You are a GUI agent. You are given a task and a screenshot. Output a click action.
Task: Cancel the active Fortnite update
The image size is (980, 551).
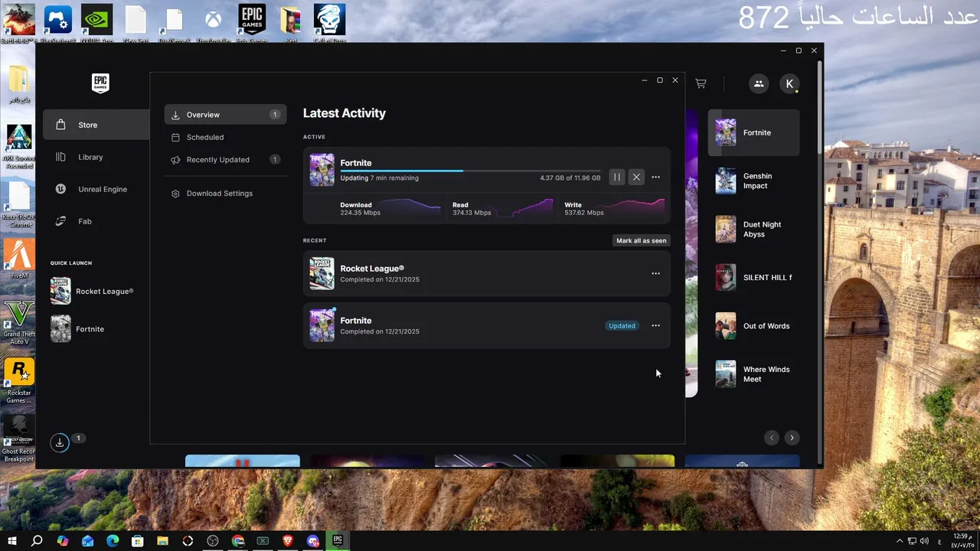coord(636,177)
